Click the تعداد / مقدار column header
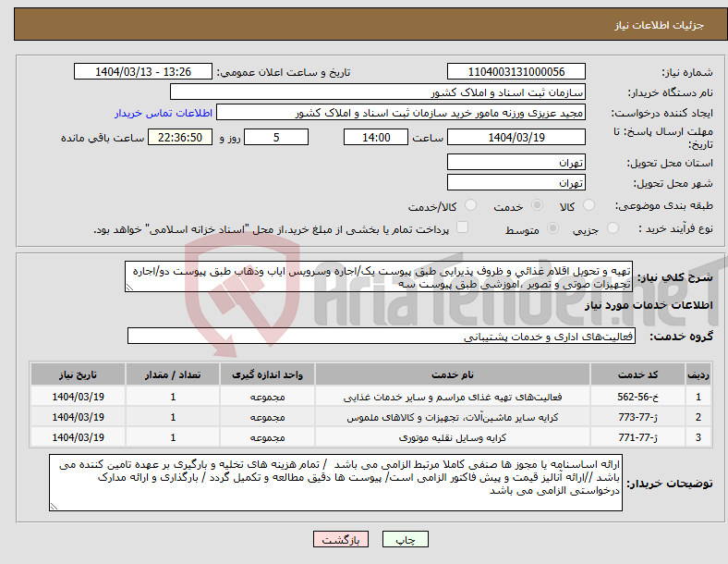 tap(172, 374)
